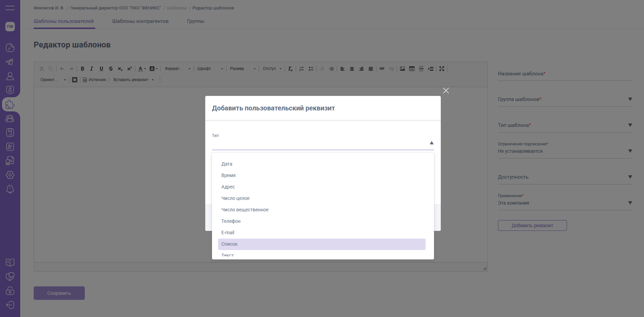This screenshot has width=644, height=317.
Task: Collapse the Тип dropdown arrow
Action: (x=431, y=143)
